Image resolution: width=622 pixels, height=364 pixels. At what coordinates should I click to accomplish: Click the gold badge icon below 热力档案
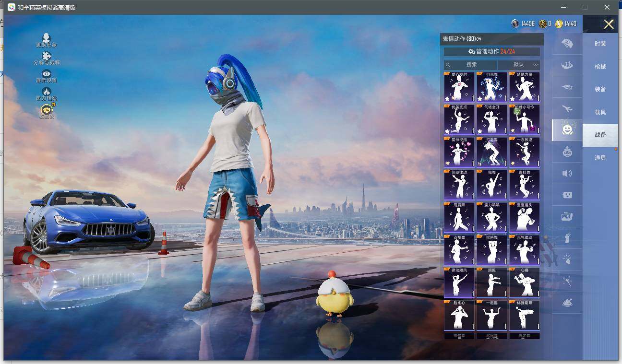[47, 110]
